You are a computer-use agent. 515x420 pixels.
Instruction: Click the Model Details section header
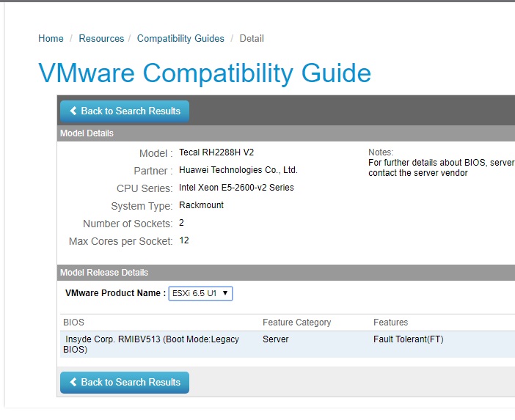coord(87,133)
